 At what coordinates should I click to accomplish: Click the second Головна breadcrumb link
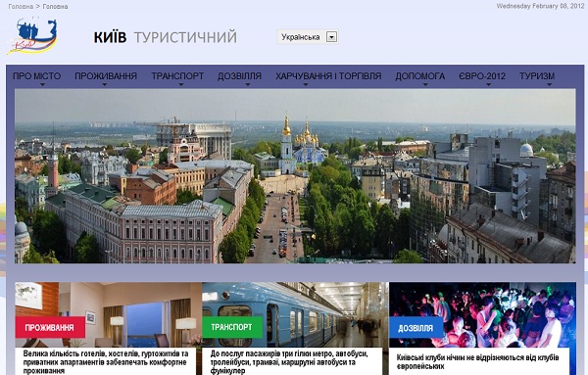[x=55, y=7]
